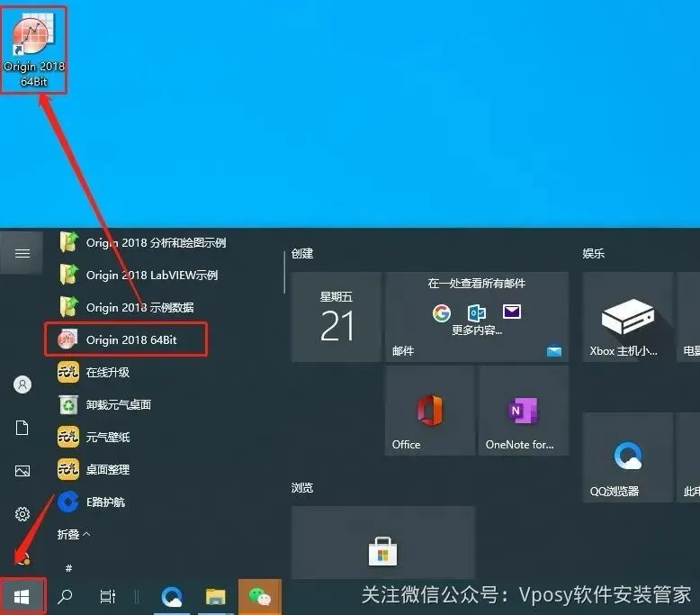
Task: Launch Origin 2018 64Bit from app list
Action: click(x=126, y=339)
